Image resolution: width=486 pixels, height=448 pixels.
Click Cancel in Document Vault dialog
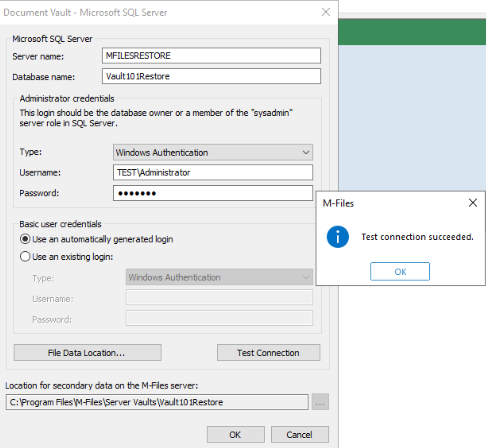[x=300, y=434]
